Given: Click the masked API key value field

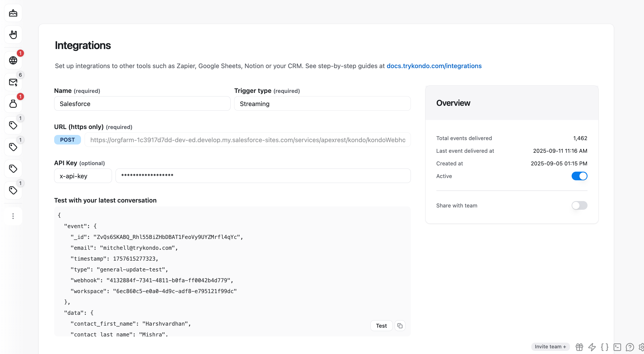Looking at the screenshot, I should [x=263, y=176].
